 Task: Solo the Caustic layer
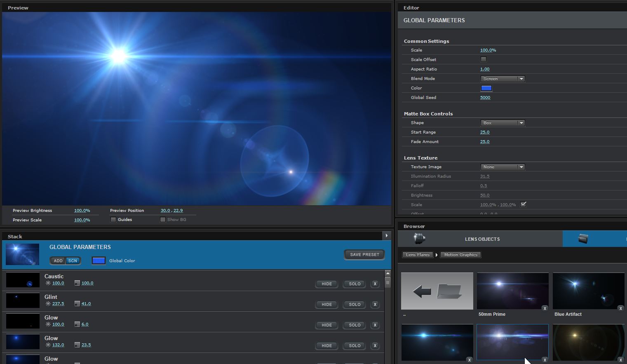[x=355, y=284]
